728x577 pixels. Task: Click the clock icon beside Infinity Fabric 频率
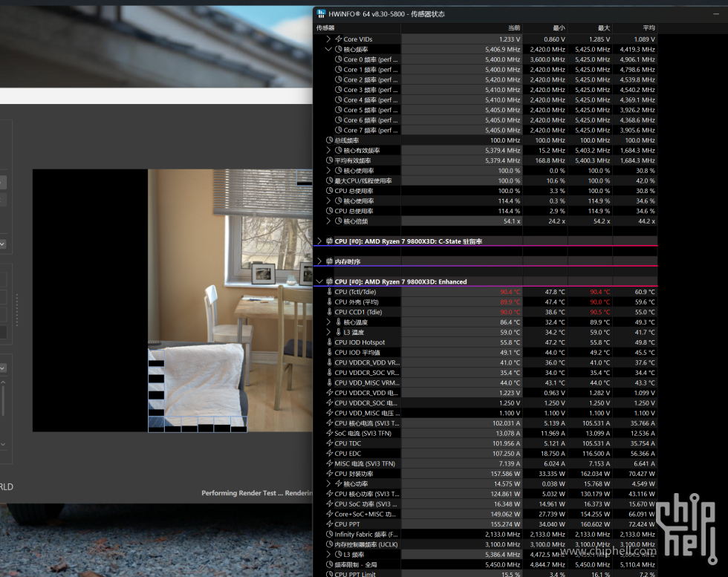pos(329,534)
